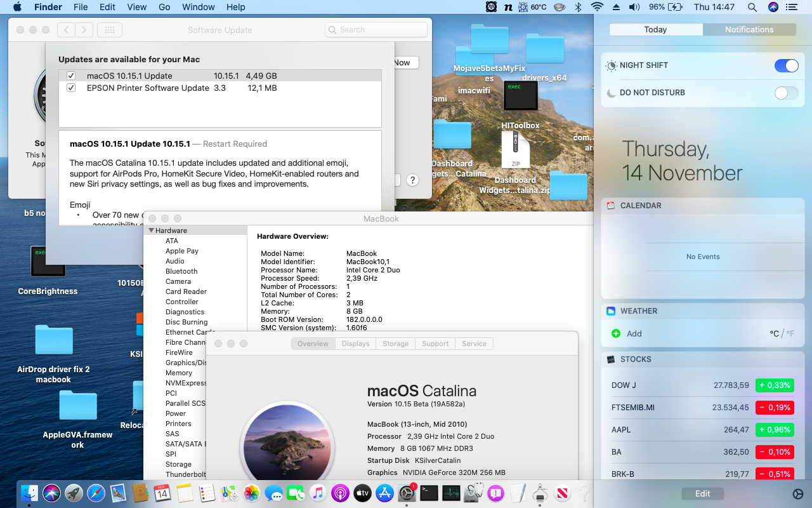Open the Go menu
812x508 pixels.
point(164,7)
